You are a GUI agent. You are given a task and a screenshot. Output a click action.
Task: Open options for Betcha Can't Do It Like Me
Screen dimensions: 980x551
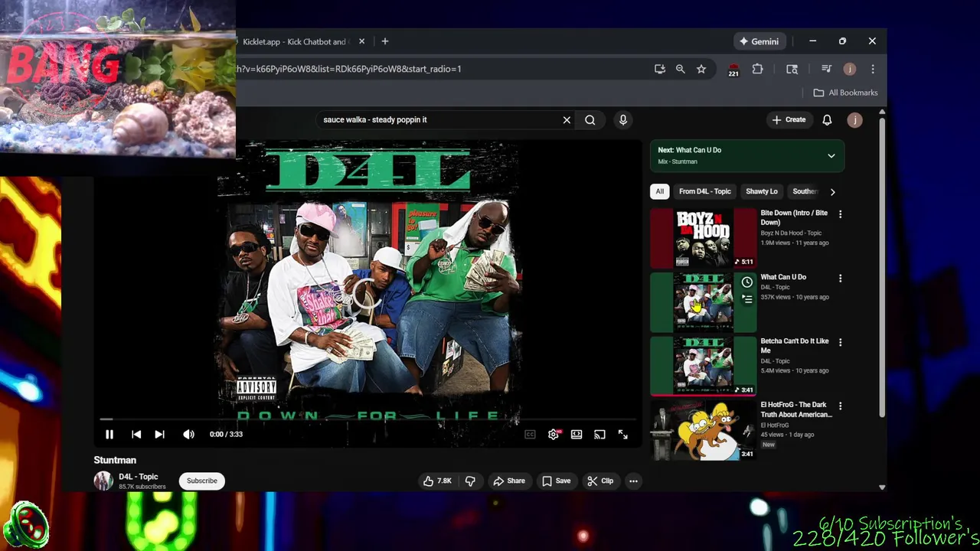(x=840, y=342)
